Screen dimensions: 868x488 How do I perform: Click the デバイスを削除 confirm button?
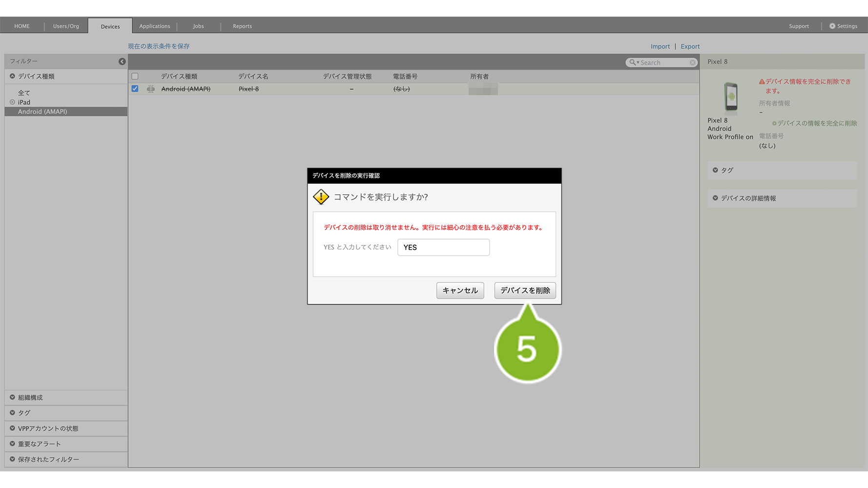coord(525,290)
